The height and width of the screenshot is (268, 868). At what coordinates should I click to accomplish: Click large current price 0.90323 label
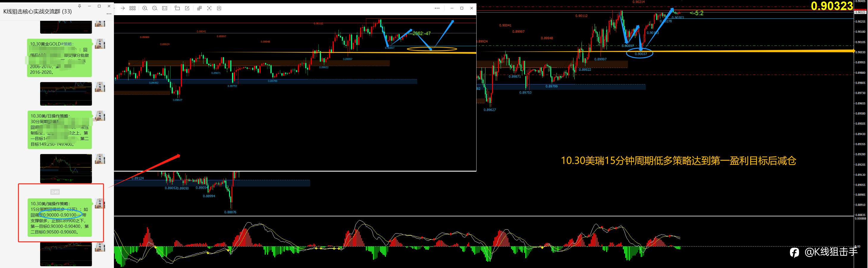[x=831, y=6]
